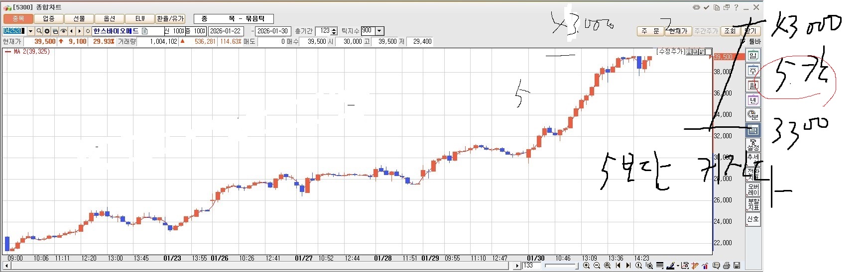Toggle the 툴바 checkbox
Screen dimensions: 868x272
pos(746,42)
